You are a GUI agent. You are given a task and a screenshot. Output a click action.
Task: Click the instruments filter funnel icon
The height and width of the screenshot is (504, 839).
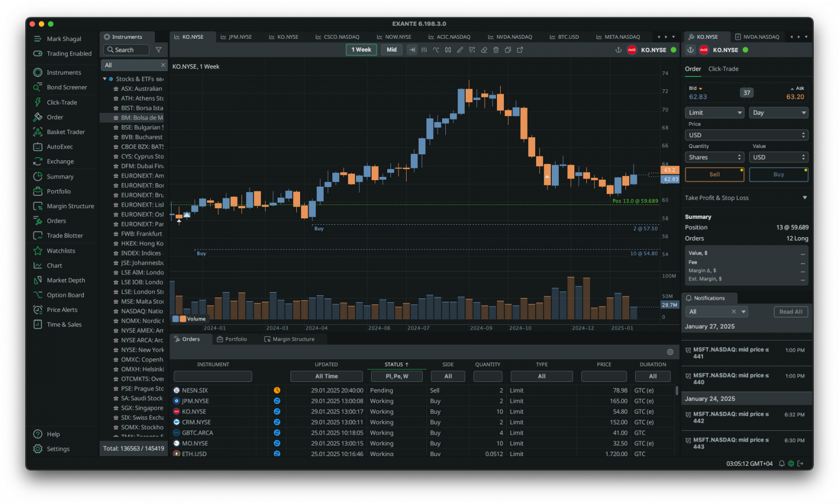pyautogui.click(x=159, y=50)
